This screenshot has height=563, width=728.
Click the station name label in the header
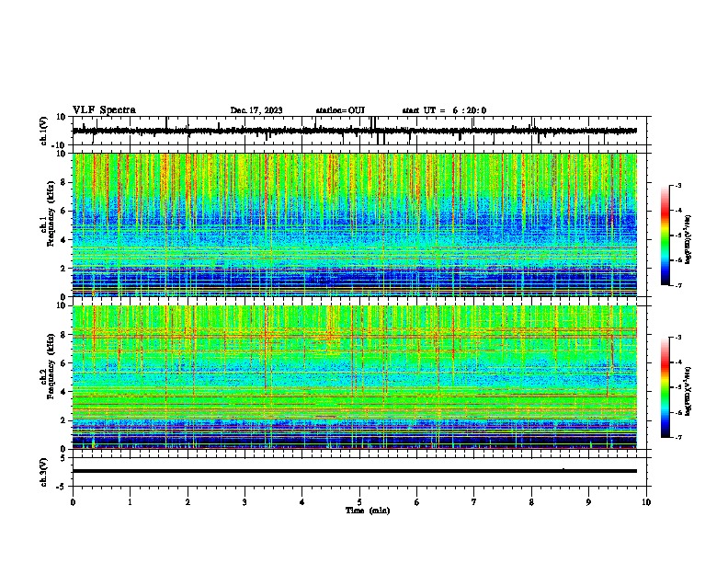click(x=340, y=110)
